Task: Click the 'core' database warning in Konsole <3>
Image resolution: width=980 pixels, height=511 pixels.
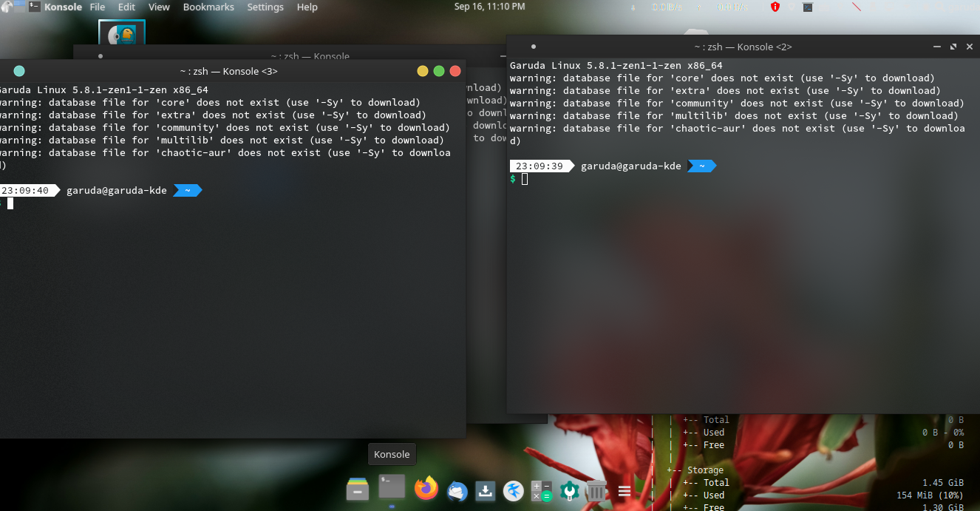Action: (210, 103)
